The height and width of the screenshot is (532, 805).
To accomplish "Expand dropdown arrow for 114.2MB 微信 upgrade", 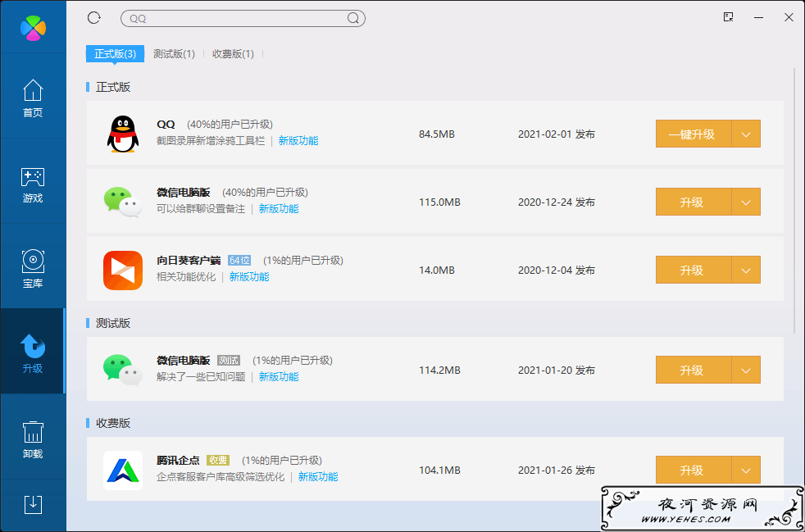I will click(746, 371).
